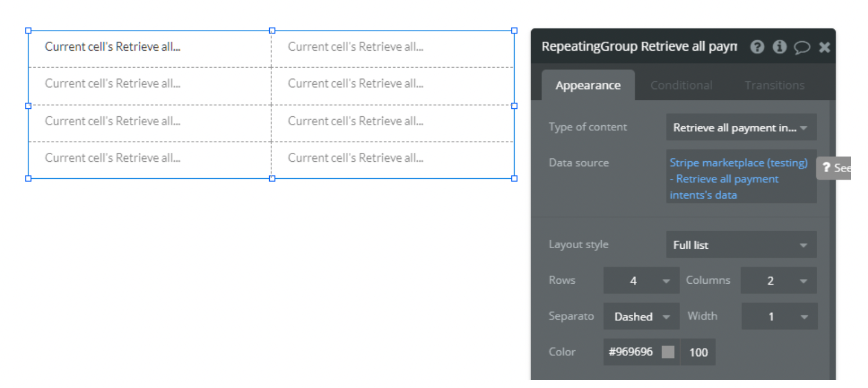Open the Columns count dropdown

click(778, 280)
